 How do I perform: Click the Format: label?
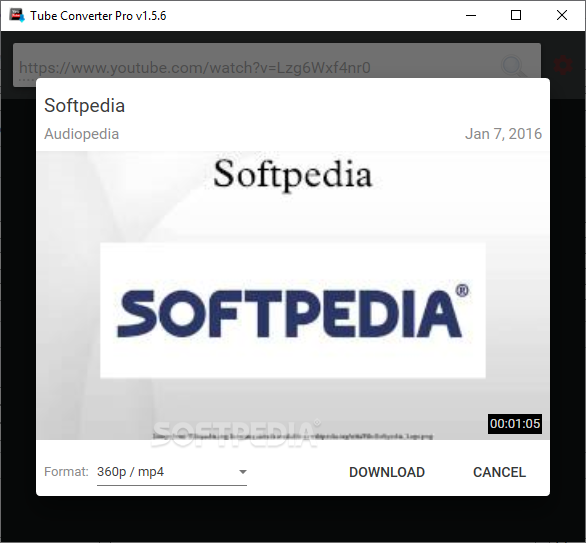point(66,472)
